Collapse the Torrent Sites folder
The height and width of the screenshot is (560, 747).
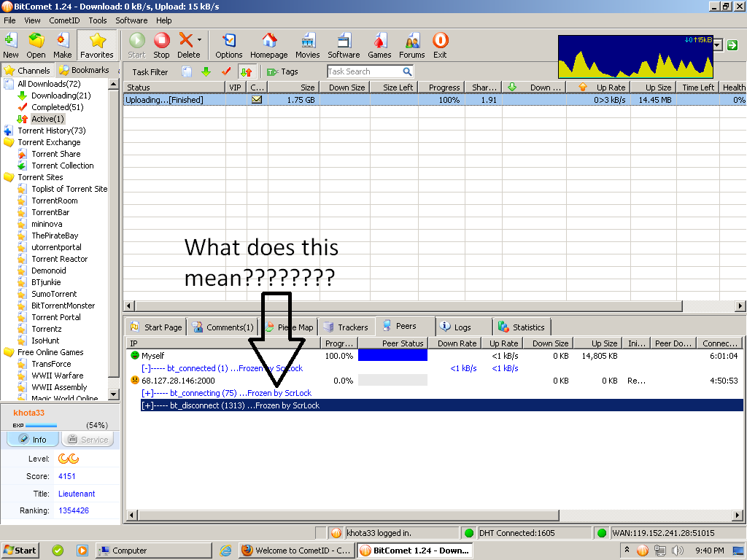click(9, 177)
